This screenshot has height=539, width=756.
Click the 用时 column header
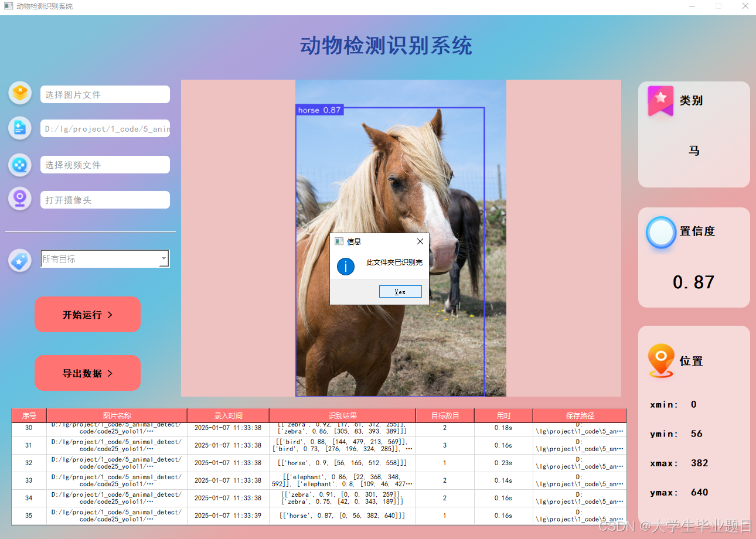(503, 415)
